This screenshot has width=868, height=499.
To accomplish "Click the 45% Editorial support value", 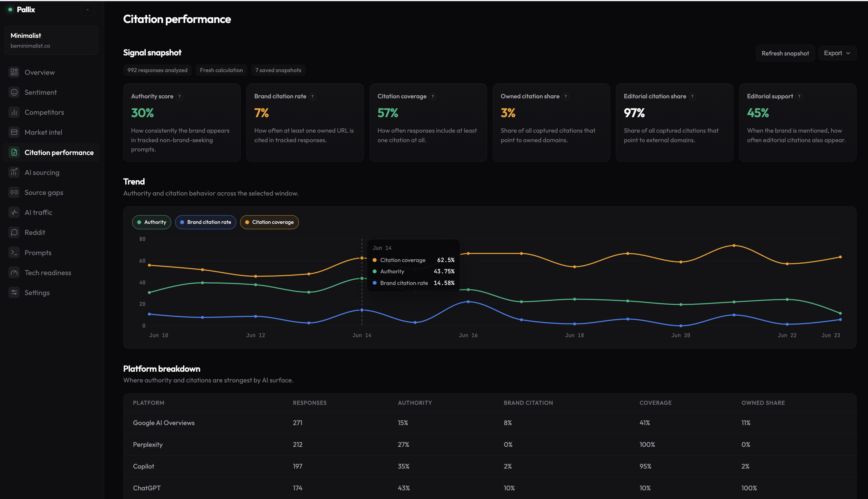I will click(x=758, y=113).
